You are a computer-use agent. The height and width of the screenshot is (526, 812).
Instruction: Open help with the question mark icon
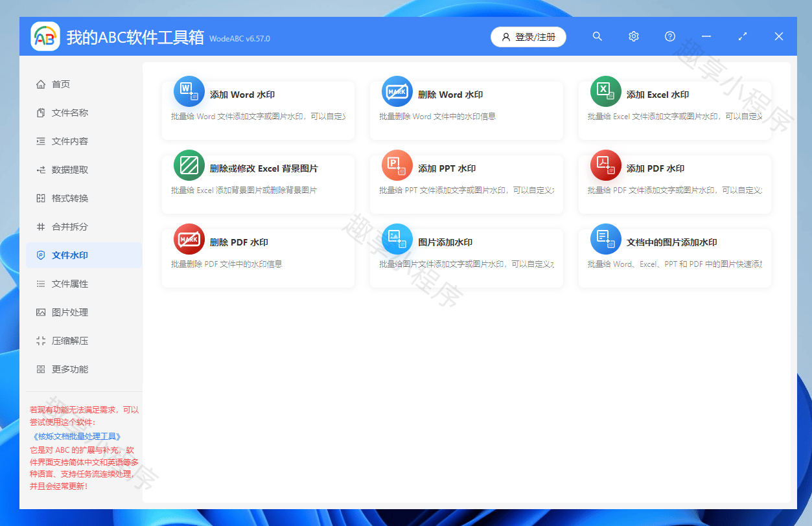click(x=670, y=36)
